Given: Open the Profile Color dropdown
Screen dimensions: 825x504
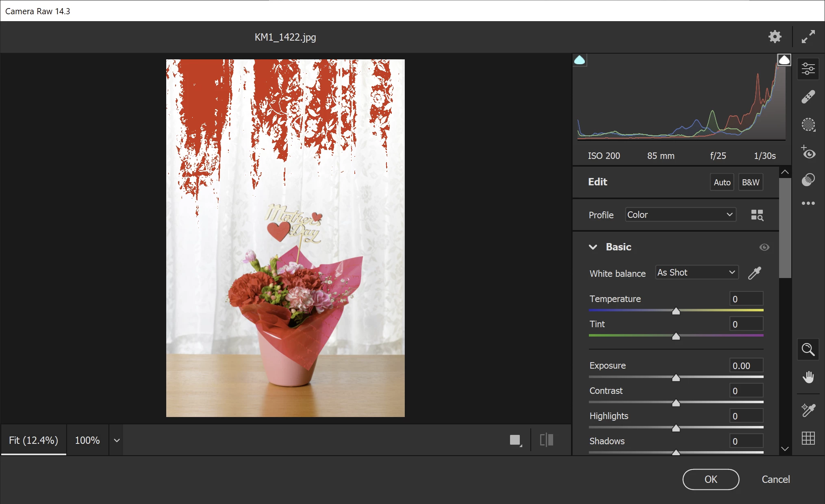Looking at the screenshot, I should tap(680, 215).
